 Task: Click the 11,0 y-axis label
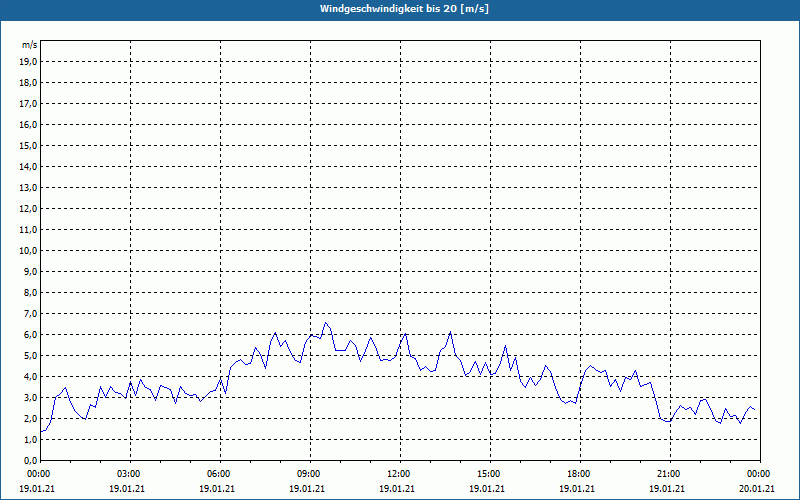click(x=28, y=230)
